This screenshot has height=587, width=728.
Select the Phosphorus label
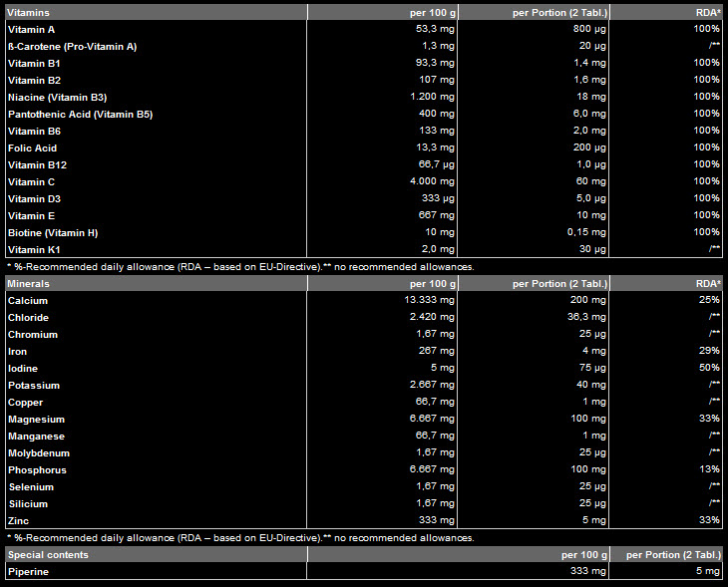(37, 470)
